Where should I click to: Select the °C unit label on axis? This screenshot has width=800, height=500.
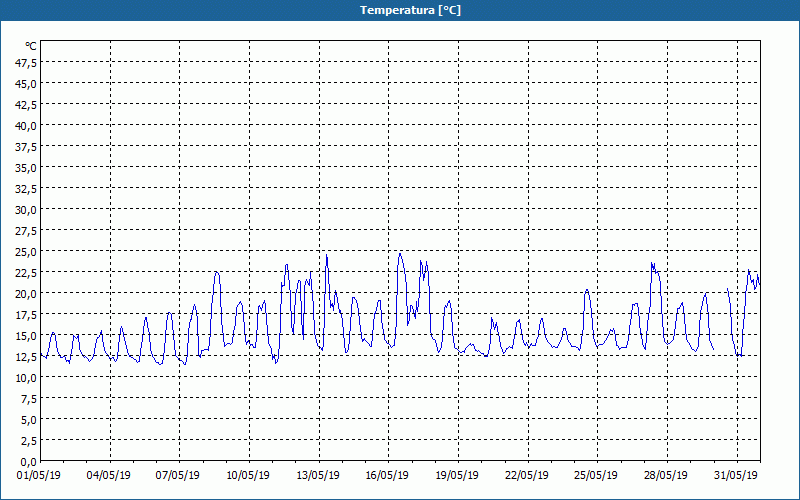pos(31,46)
